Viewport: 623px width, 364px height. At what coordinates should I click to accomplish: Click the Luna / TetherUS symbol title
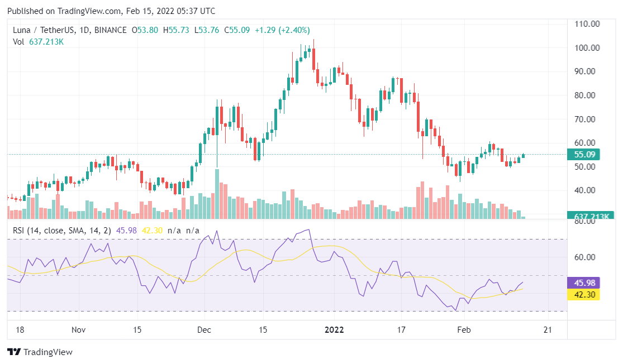tap(69, 30)
